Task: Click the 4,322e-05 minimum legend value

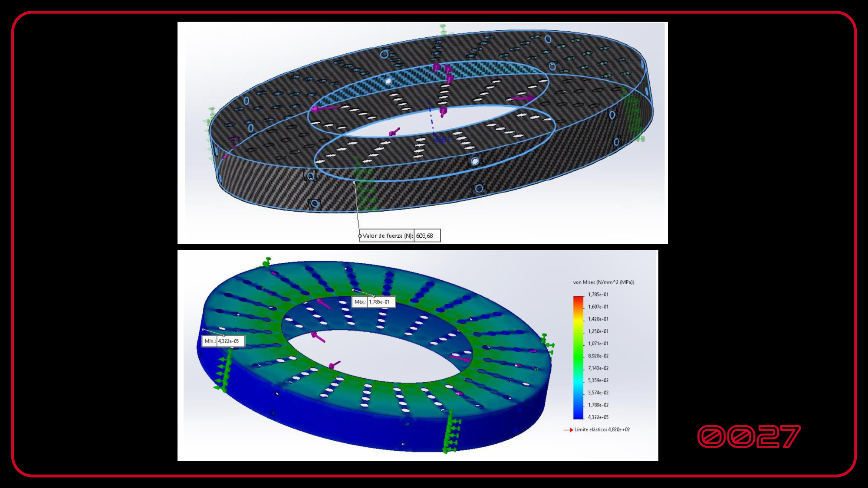Action: click(x=598, y=417)
